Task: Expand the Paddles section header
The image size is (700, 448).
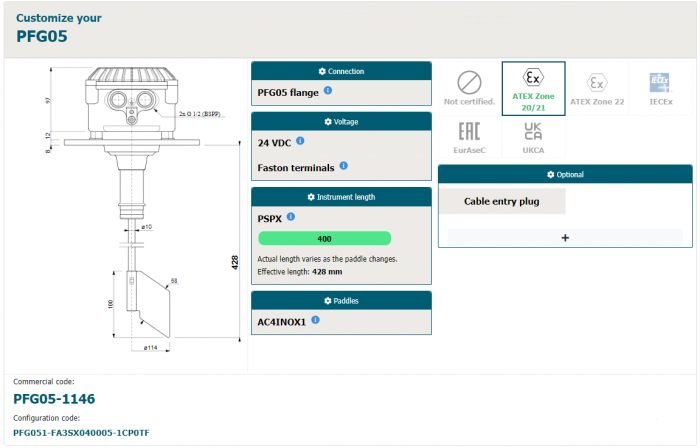Action: pyautogui.click(x=341, y=300)
